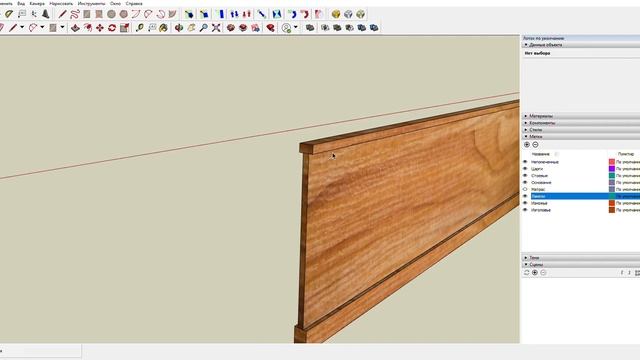Move scene down with arrow icon

(x=629, y=273)
